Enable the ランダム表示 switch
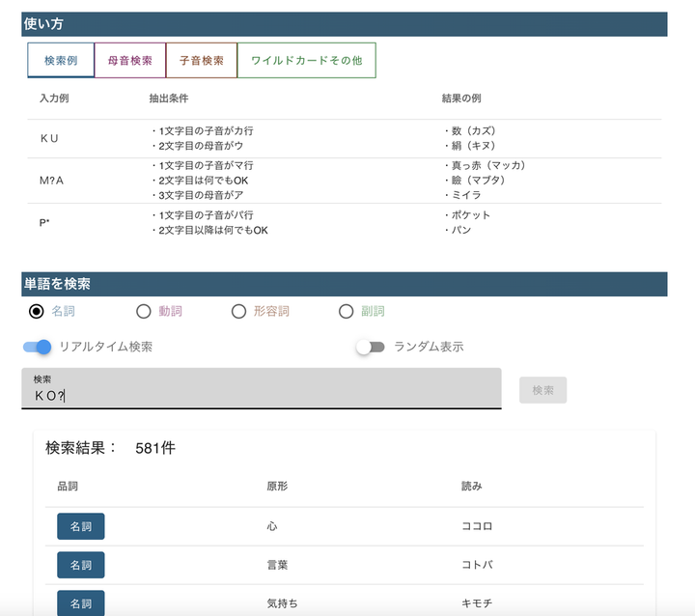 370,347
